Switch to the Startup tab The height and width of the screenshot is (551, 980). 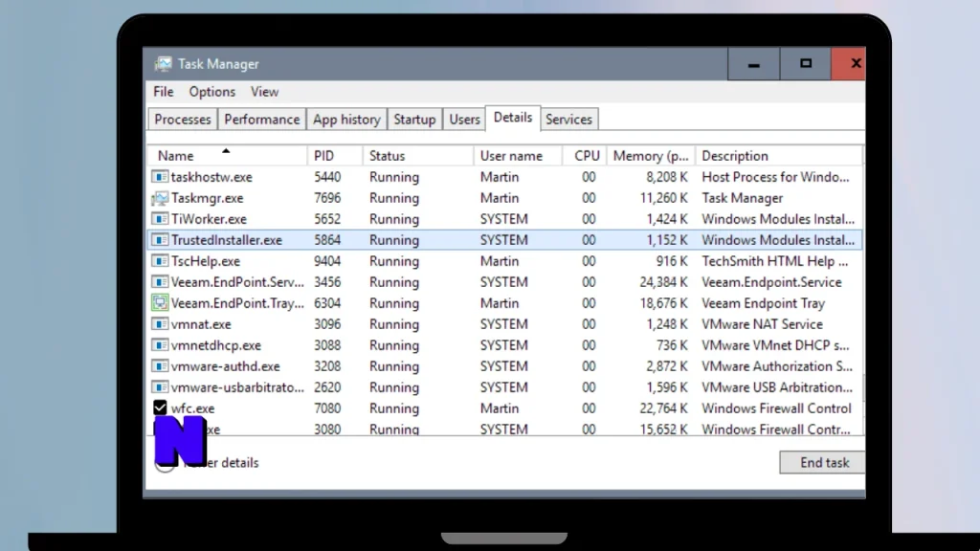coord(414,120)
